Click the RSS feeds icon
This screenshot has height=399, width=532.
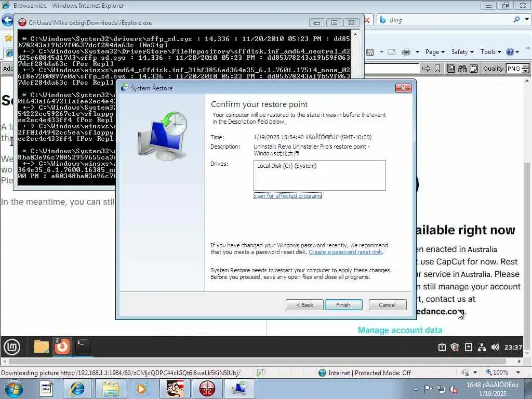370,52
